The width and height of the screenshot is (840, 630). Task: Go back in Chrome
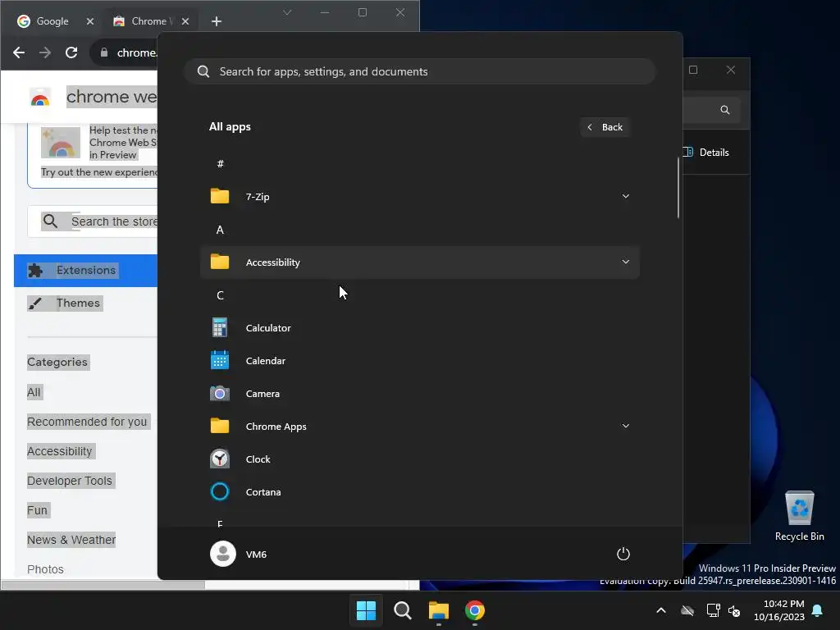click(x=19, y=52)
